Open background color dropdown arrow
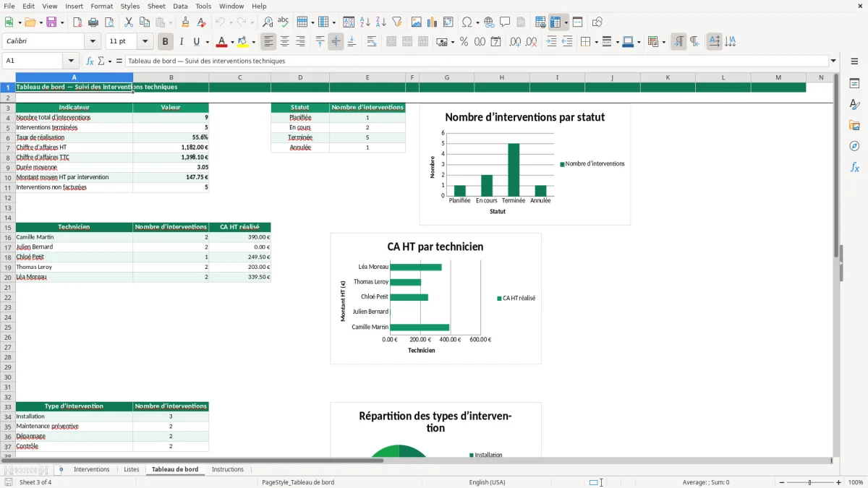Image resolution: width=868 pixels, height=488 pixels. [x=254, y=42]
